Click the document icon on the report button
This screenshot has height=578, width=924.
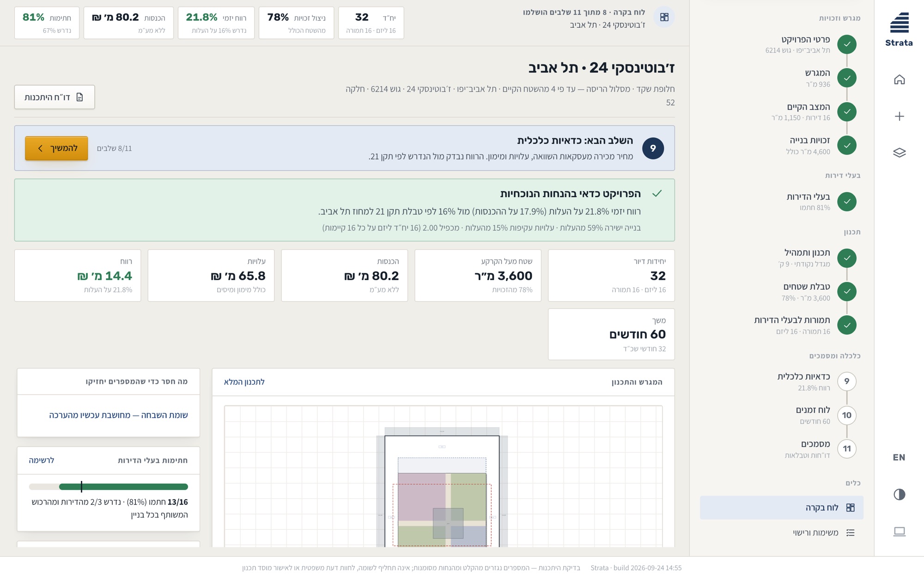[79, 97]
